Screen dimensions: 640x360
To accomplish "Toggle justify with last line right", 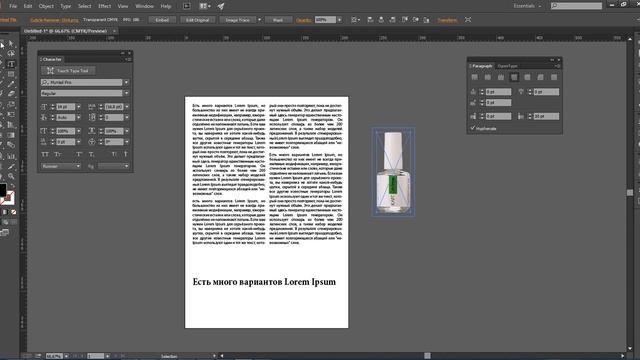I will (540, 77).
